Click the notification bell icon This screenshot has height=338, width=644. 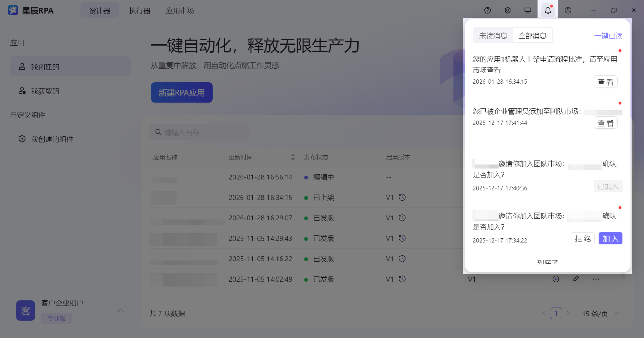(547, 10)
